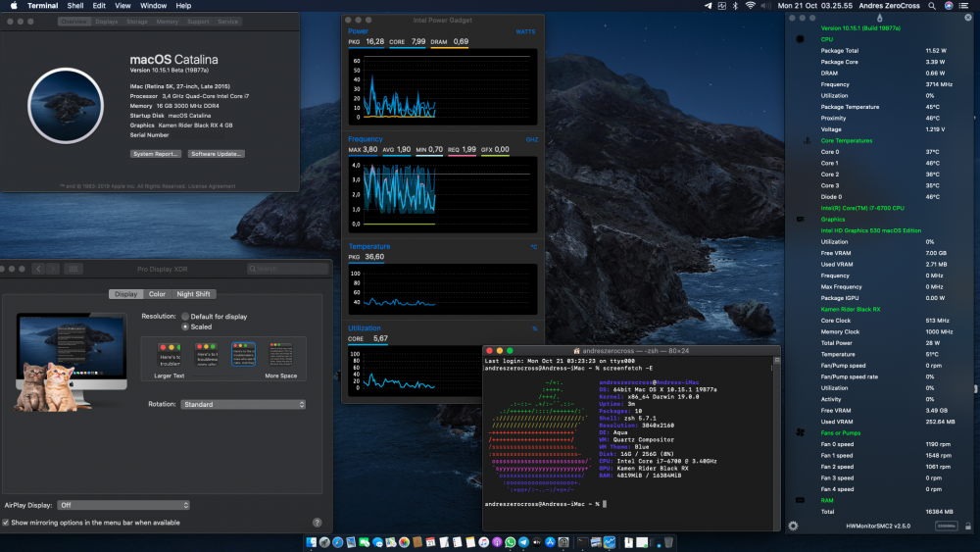980x552 pixels.
Task: Click Andres ZeroCross user name in menu bar
Action: click(889, 6)
